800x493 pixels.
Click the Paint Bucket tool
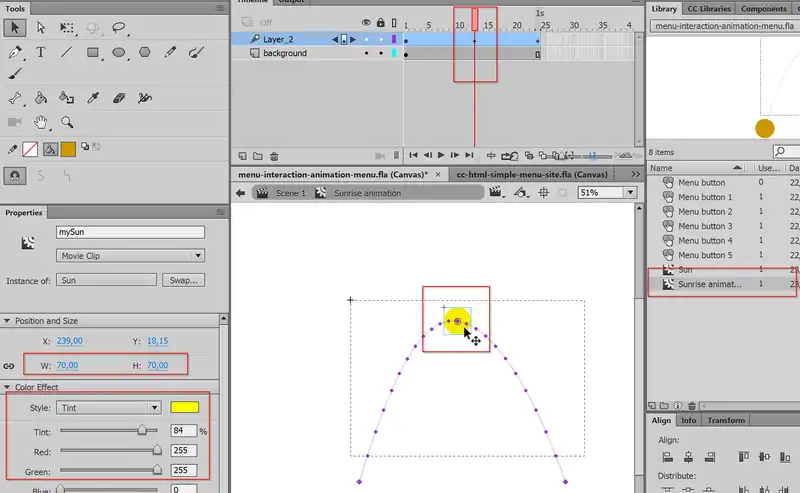[x=41, y=98]
